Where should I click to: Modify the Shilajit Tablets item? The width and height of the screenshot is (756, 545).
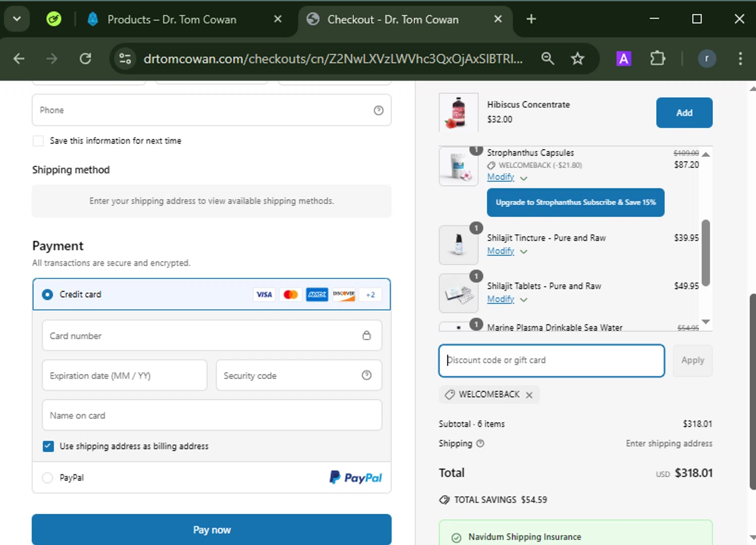point(500,299)
